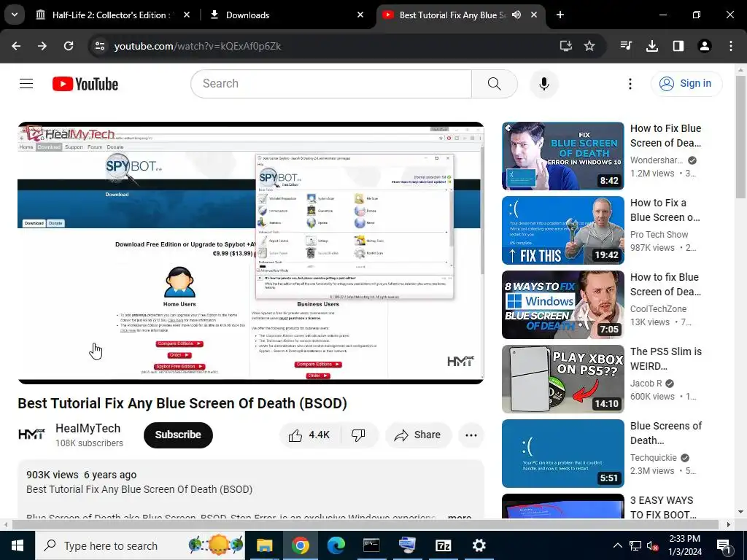Go forward to the next page
This screenshot has width=747, height=560.
click(x=42, y=46)
